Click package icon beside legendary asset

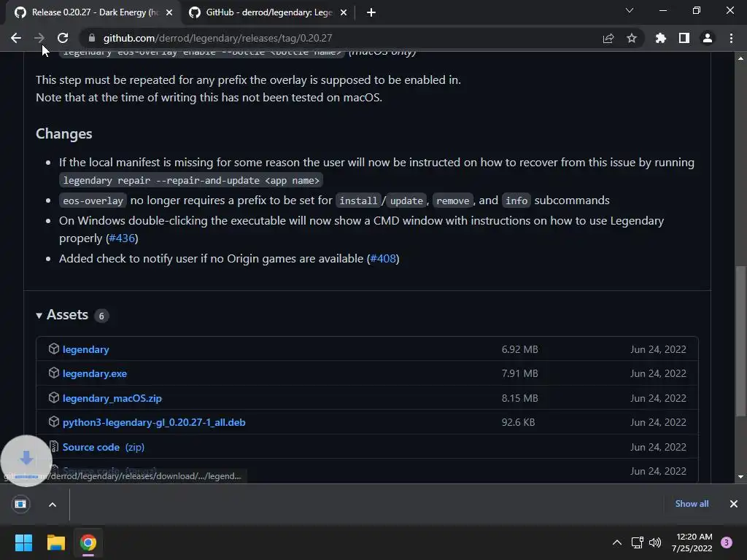tap(54, 349)
